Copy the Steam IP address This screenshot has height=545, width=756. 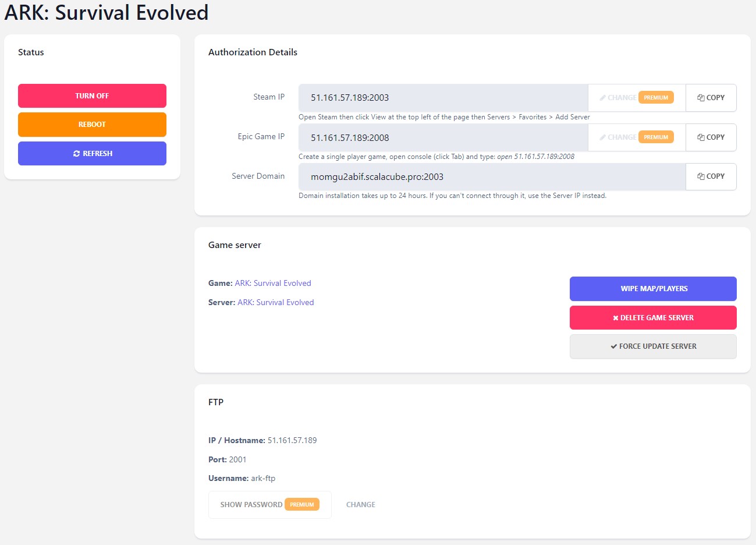(711, 98)
